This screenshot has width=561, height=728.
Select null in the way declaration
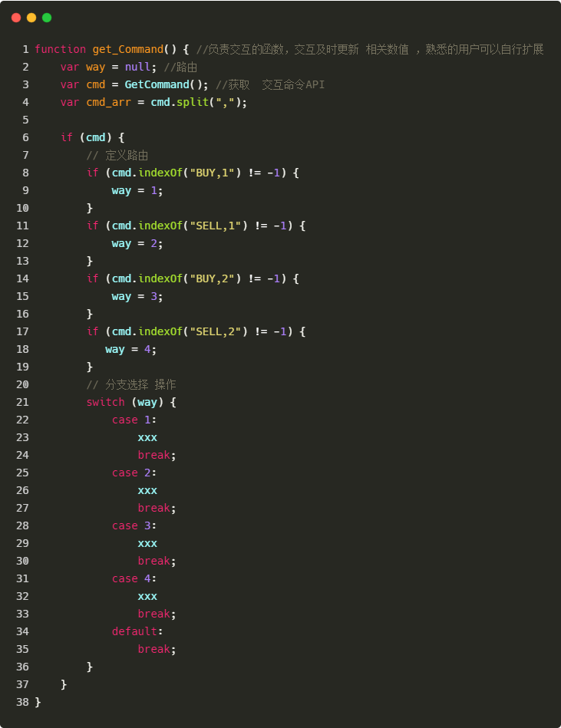pos(138,67)
